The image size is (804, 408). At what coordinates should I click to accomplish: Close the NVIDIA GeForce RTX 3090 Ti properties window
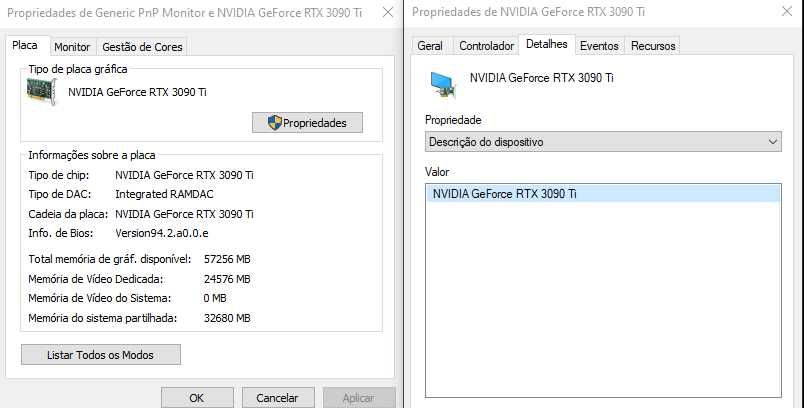(x=787, y=11)
